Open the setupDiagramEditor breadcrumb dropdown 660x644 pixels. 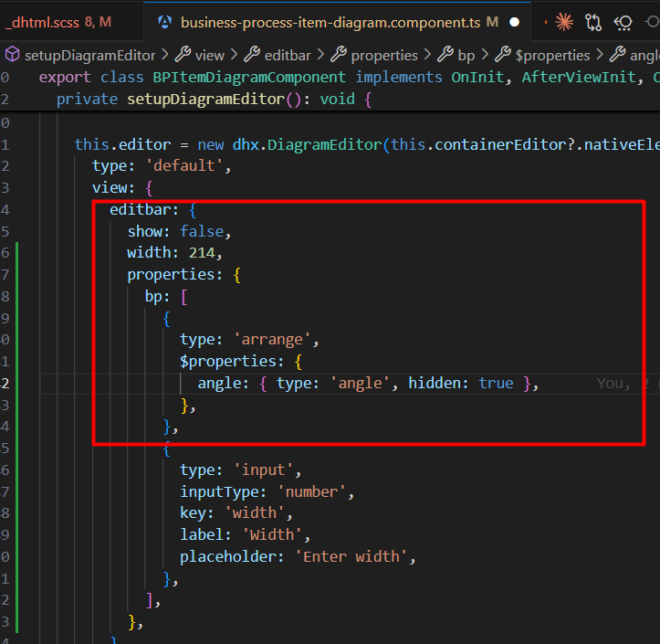click(x=89, y=55)
